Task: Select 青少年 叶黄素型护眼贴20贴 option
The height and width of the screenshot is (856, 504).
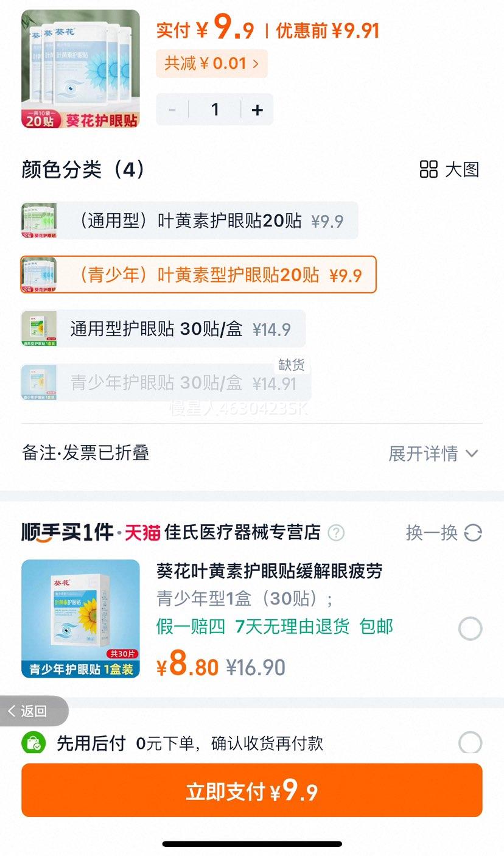Action: (198, 275)
